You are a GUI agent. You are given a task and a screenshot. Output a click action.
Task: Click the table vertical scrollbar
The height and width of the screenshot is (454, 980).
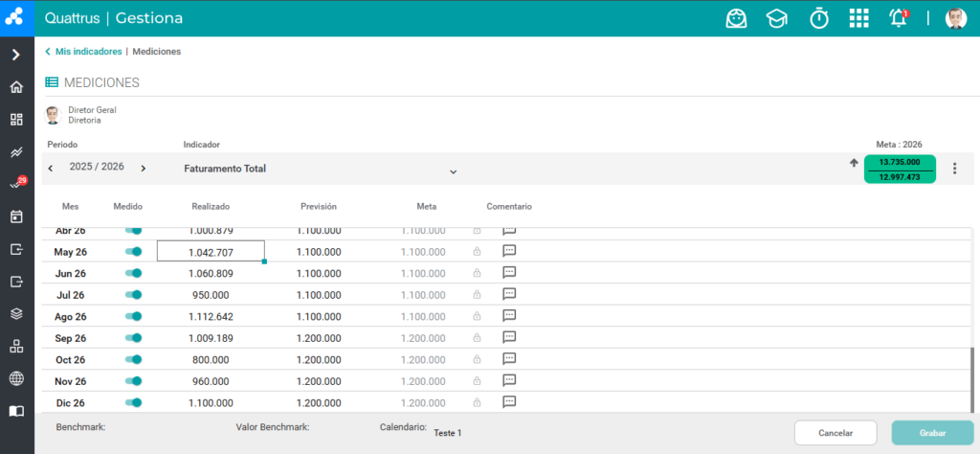972,380
